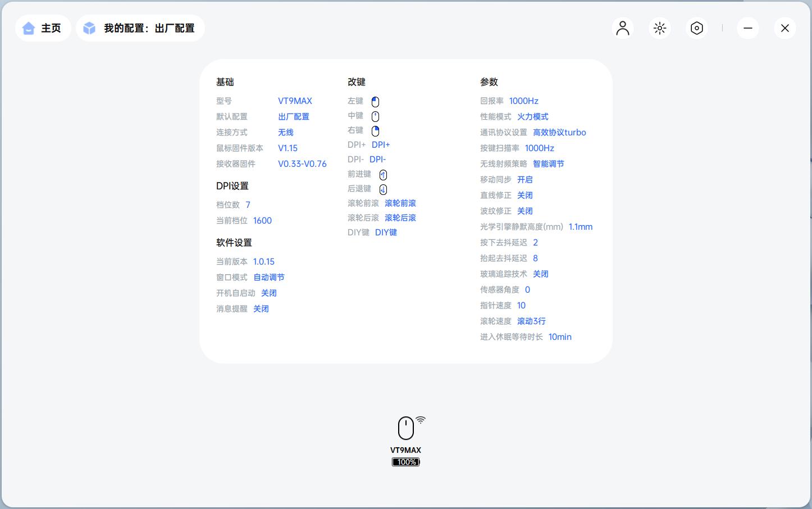Click the model value VT9MAX in 基础
812x509 pixels.
pos(295,101)
